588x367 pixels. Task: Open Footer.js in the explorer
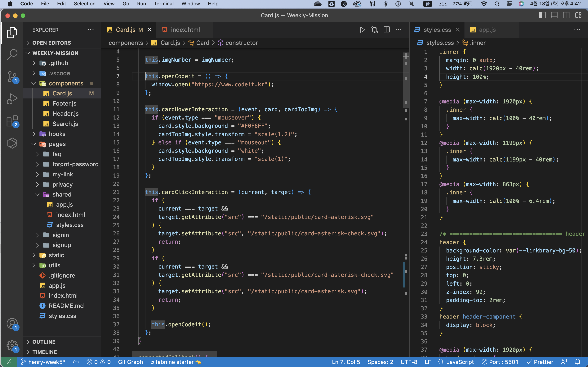(x=64, y=104)
